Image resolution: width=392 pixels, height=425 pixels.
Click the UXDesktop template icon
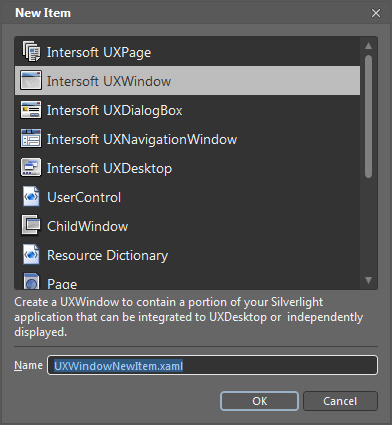pyautogui.click(x=31, y=167)
